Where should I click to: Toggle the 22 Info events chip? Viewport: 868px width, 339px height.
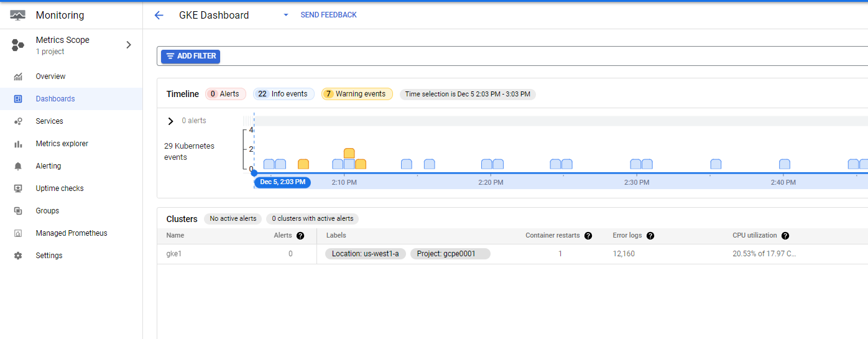284,94
